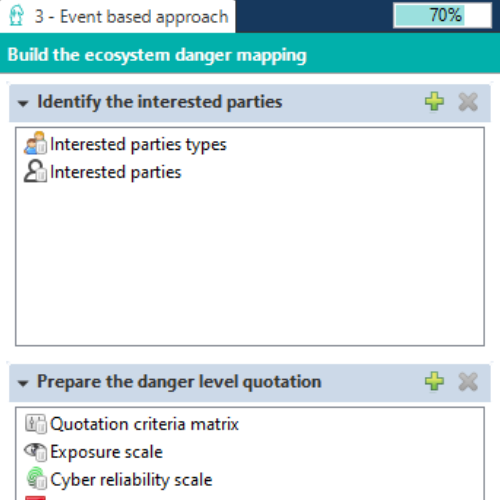Collapse the Identify the interested parties section
The width and height of the screenshot is (500, 500).
(23, 103)
